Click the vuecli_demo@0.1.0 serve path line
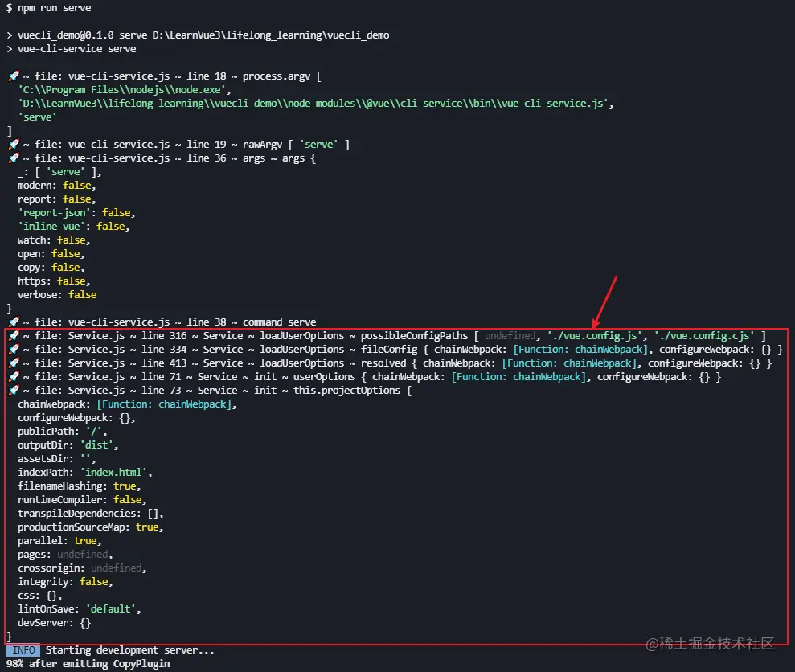This screenshot has width=795, height=672. [203, 35]
